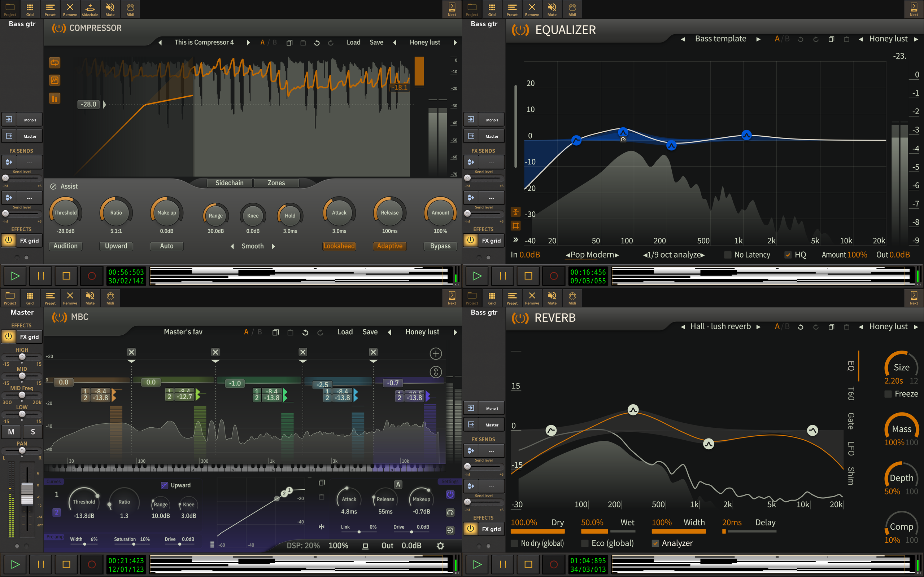Open the Sidechain tab in Compressor

[x=229, y=183]
